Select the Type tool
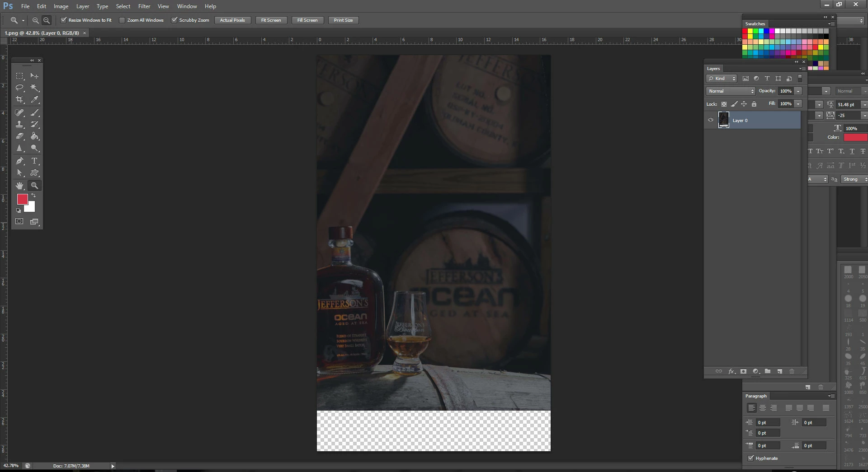This screenshot has height=472, width=868. coord(34,161)
